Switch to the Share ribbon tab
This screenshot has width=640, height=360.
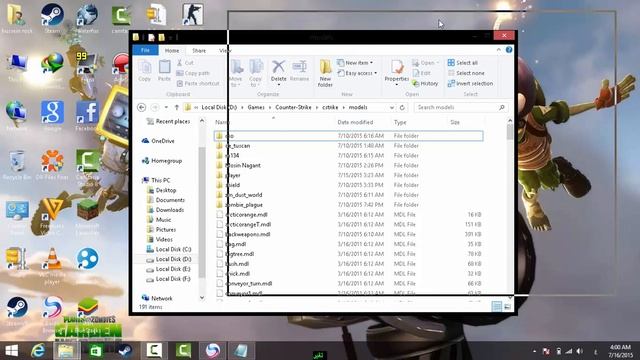tap(199, 51)
